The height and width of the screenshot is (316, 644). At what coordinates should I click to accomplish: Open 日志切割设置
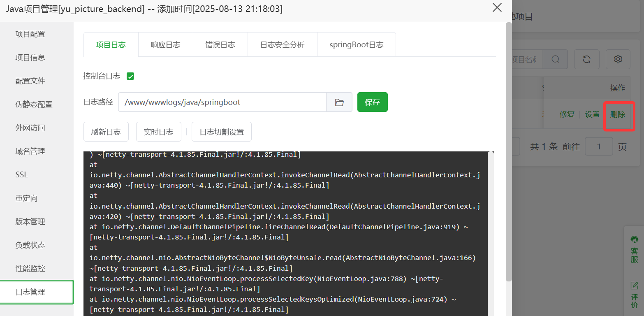click(222, 132)
